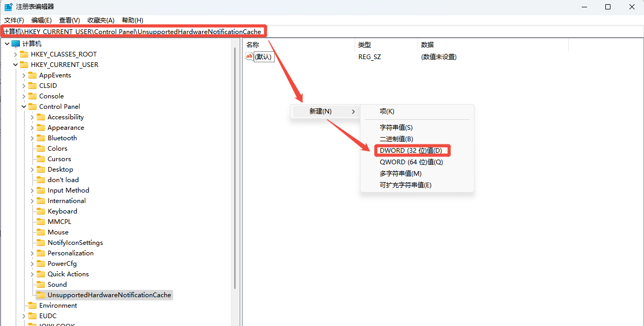Expand the AppEvents key chevron
This screenshot has width=644, height=326.
coord(24,75)
